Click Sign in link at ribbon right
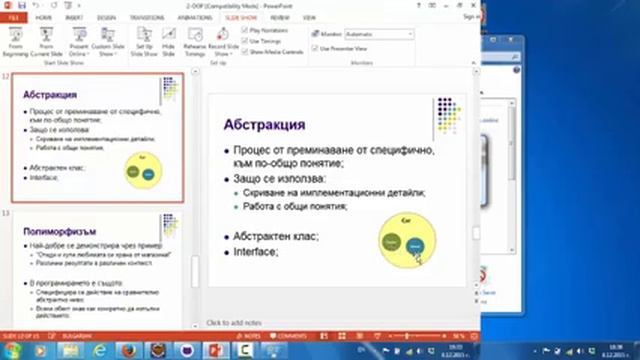Image resolution: width=640 pixels, height=360 pixels. (471, 17)
